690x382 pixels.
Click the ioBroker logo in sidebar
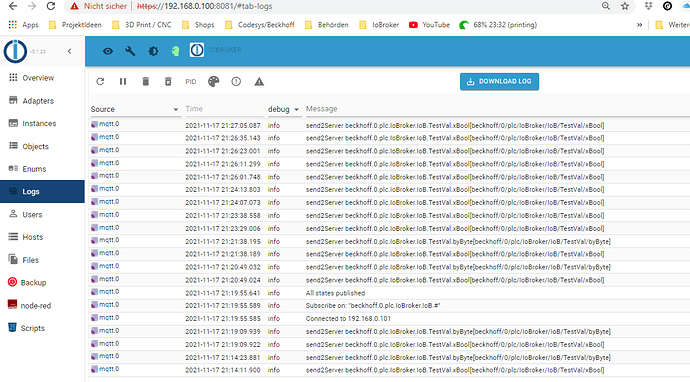[15, 51]
